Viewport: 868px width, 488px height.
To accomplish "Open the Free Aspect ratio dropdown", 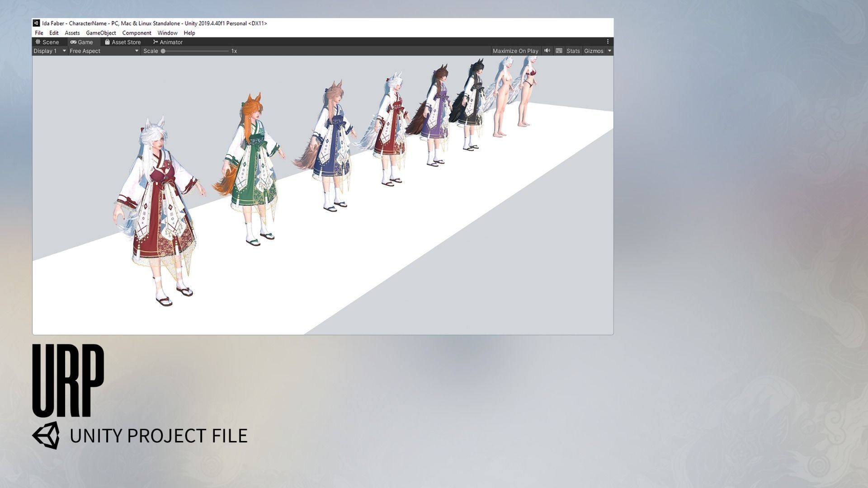I will point(104,51).
